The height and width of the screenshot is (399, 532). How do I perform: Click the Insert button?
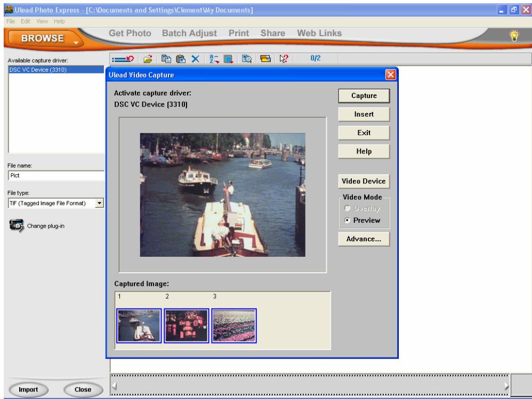tap(364, 114)
